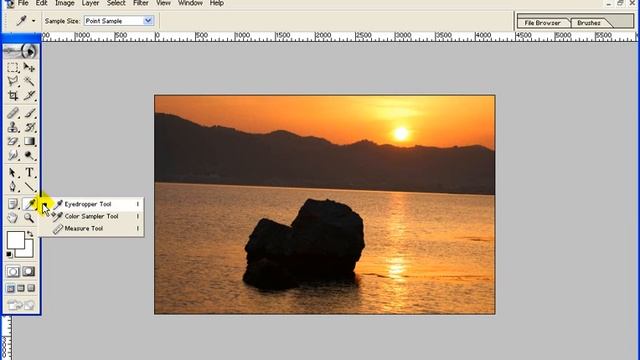Image resolution: width=640 pixels, height=360 pixels.
Task: Switch to Standard Mode editing
Action: [13, 271]
